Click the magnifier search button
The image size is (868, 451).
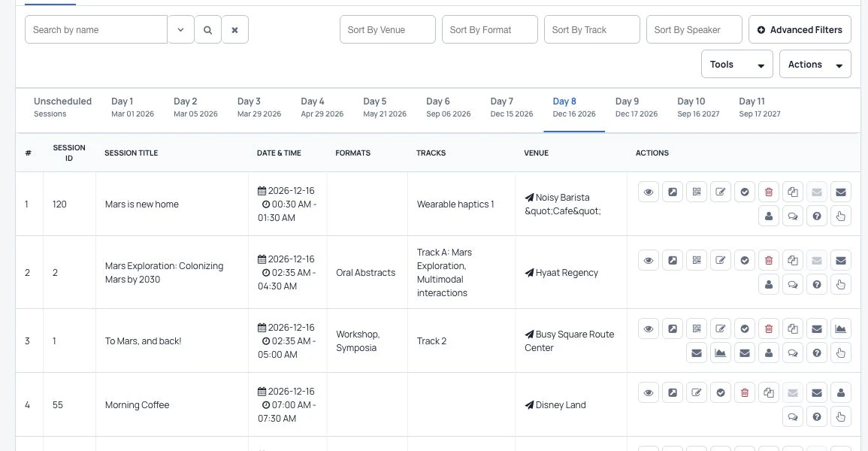207,30
